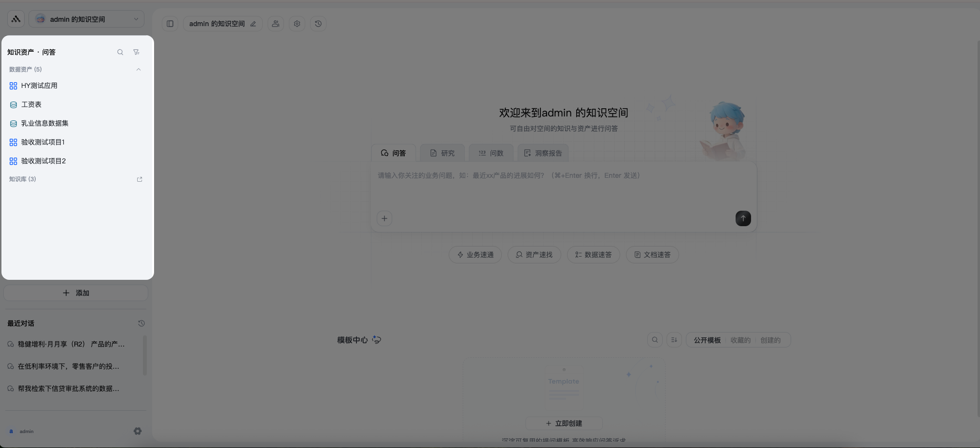Open the 最近对话 history icon

coord(142,323)
